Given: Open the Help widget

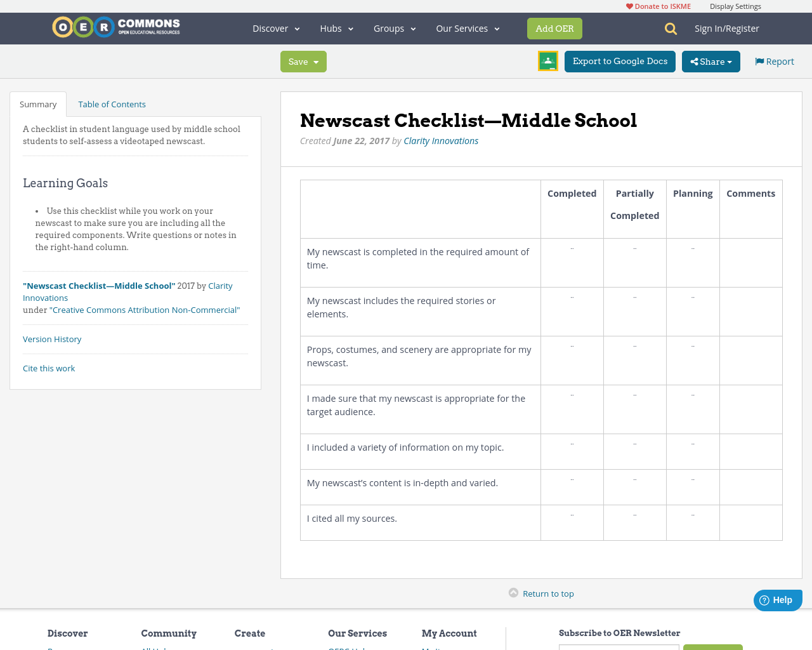Looking at the screenshot, I should pos(777,599).
